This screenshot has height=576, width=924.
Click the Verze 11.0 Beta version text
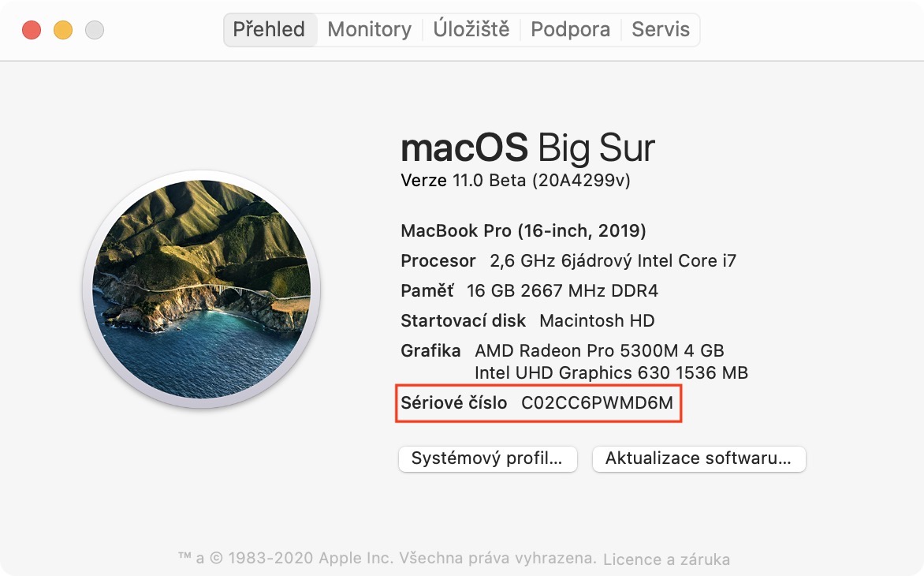515,181
